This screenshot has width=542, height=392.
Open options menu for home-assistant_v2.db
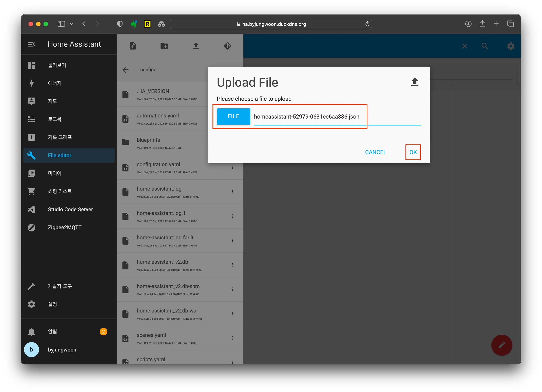232,265
